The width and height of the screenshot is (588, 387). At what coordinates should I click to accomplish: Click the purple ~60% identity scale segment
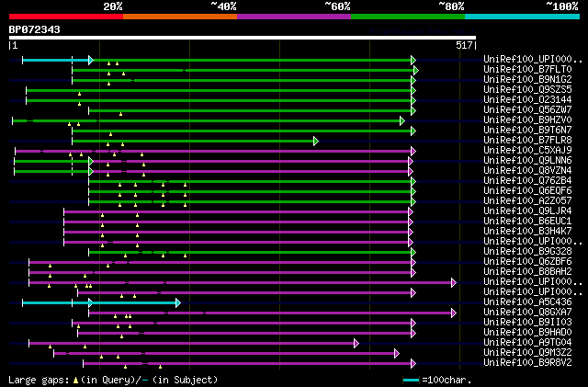(294, 17)
